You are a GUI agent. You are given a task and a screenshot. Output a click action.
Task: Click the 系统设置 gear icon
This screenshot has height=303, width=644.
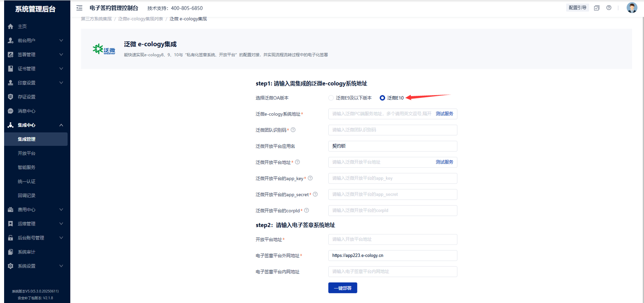click(x=10, y=266)
